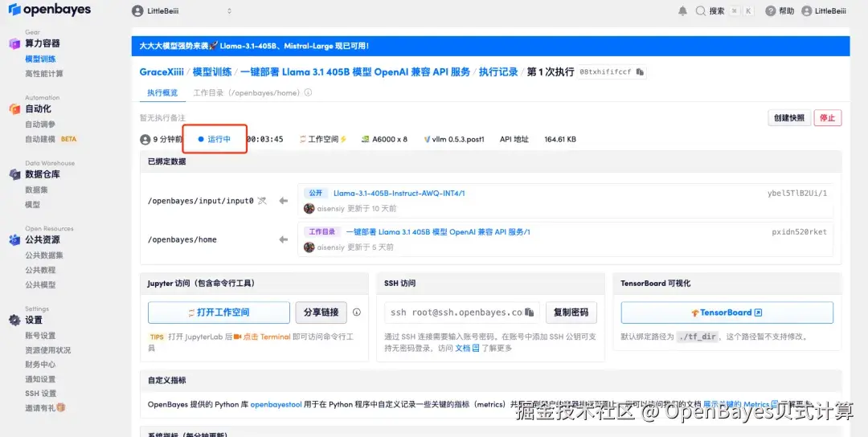
Task: Switch to the 执行概览 tab
Action: (x=162, y=92)
